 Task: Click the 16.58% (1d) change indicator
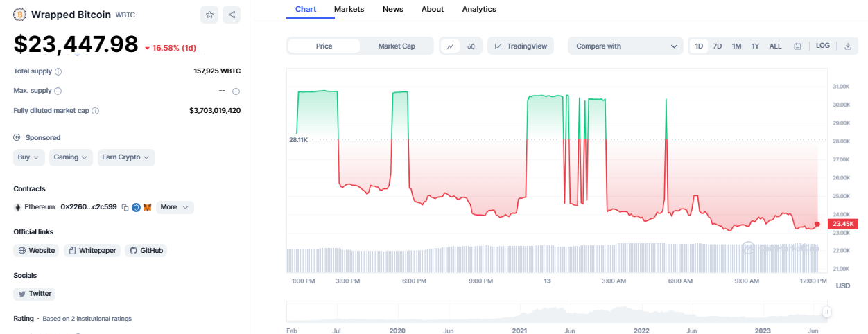pos(171,48)
